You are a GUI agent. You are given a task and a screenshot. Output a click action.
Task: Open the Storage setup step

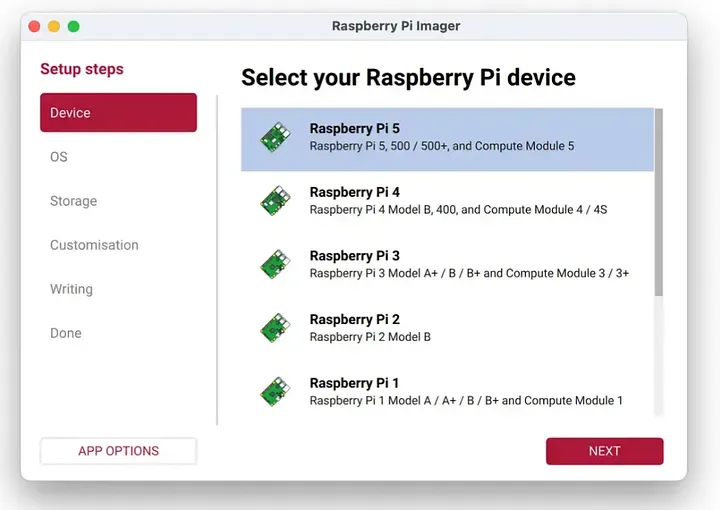[73, 201]
